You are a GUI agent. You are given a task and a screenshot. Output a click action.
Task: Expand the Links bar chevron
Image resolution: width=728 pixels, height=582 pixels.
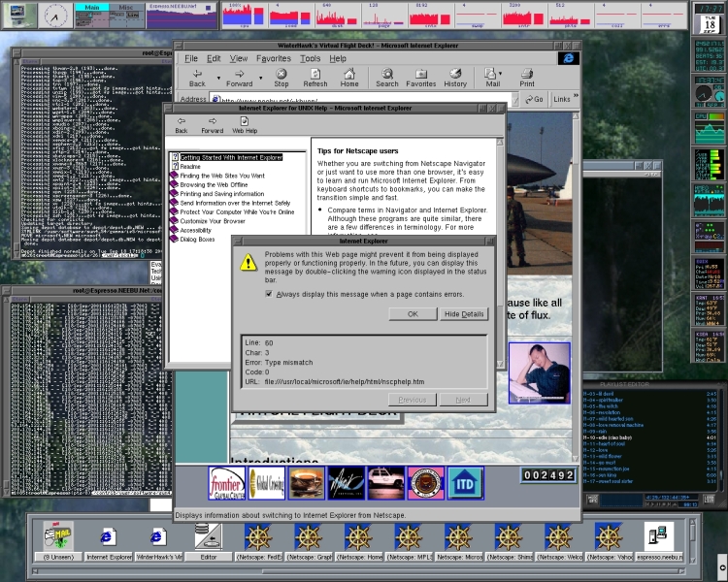tap(576, 96)
